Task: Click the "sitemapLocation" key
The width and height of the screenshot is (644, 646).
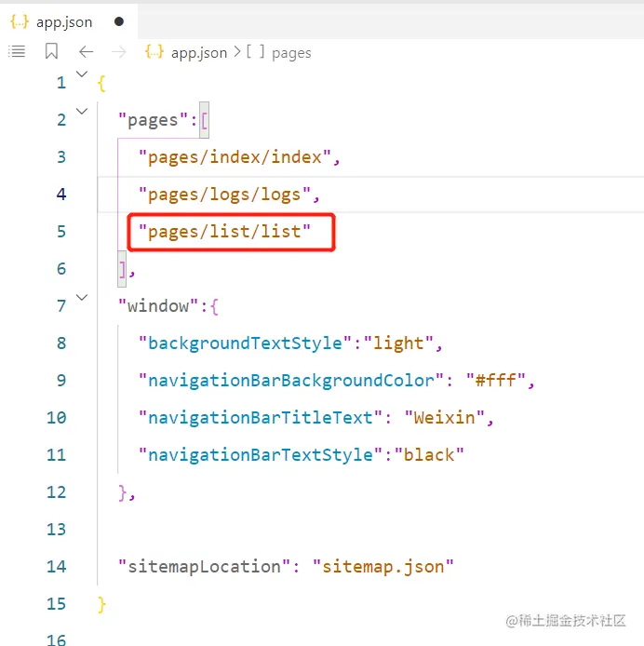Action: pyautogui.click(x=205, y=567)
